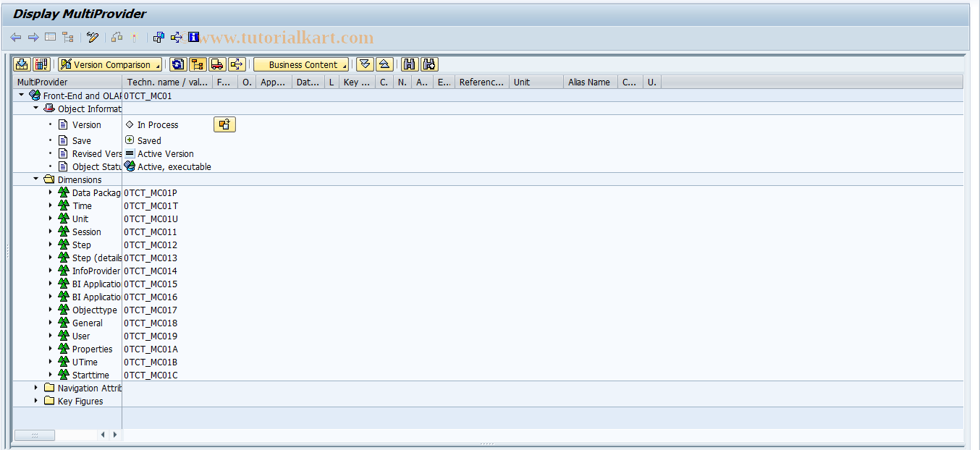Expand the Data Package dimension
980x450 pixels.
click(x=50, y=192)
